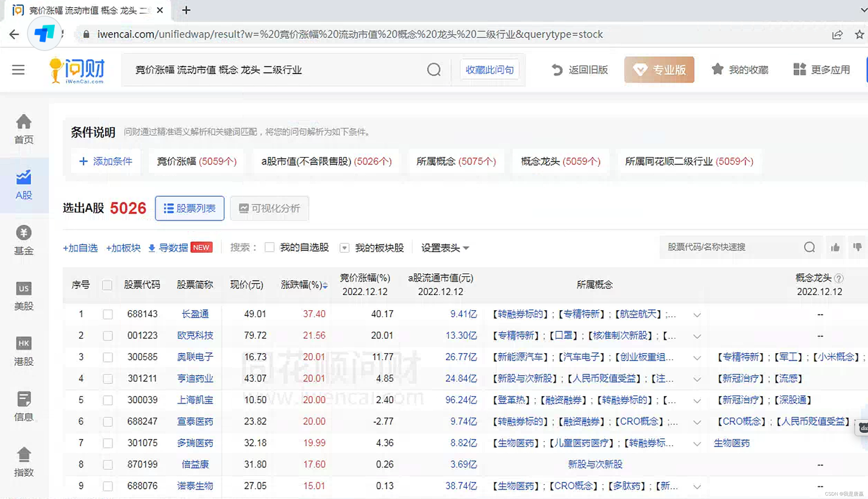The width and height of the screenshot is (868, 499).
Task: Check the 我的自选股 checkbox
Action: click(270, 248)
